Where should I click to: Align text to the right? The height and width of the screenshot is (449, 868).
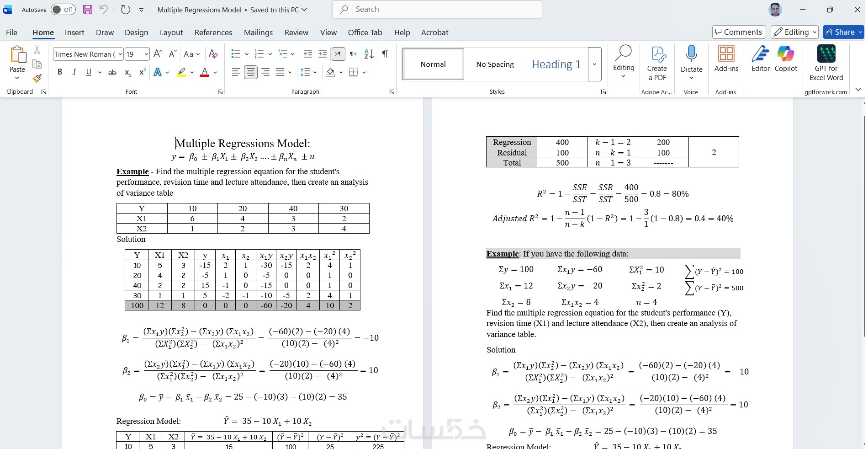point(265,72)
